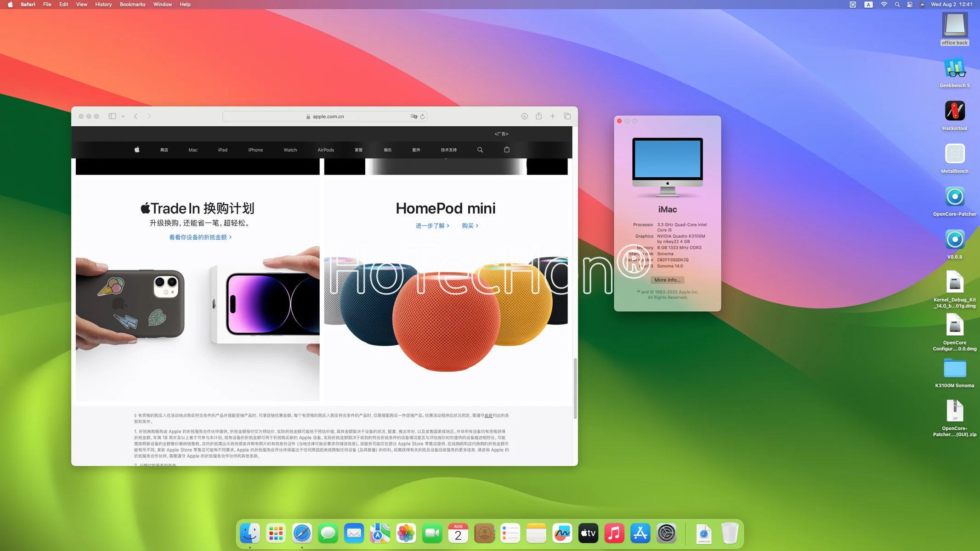The width and height of the screenshot is (980, 551).
Task: Select AirPods in the Apple site navigation
Action: point(326,150)
